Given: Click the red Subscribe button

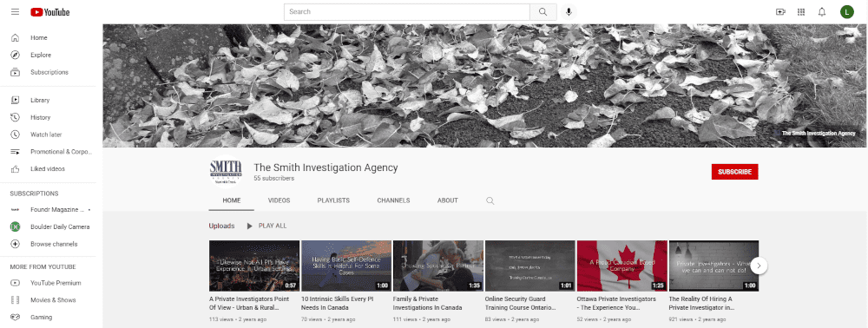Looking at the screenshot, I should pyautogui.click(x=734, y=172).
